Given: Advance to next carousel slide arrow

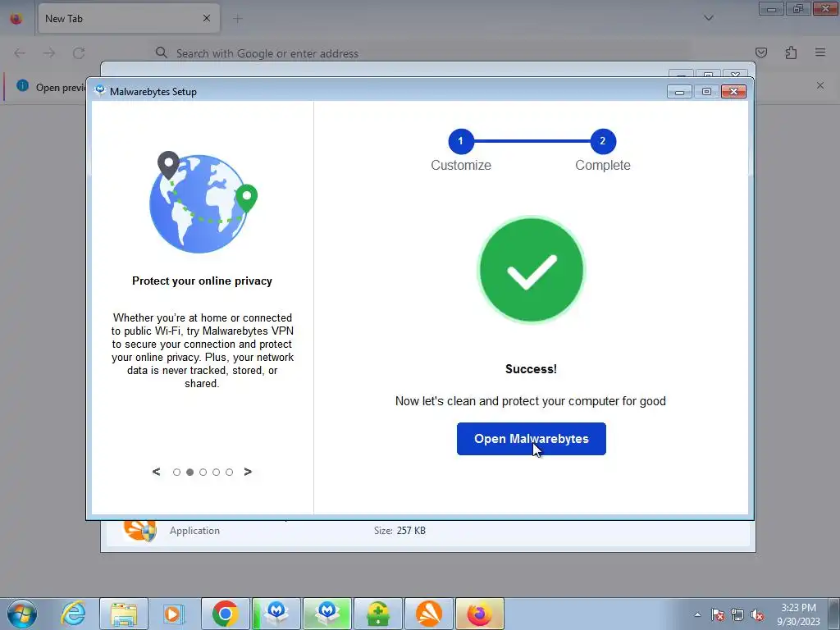Looking at the screenshot, I should (x=248, y=472).
